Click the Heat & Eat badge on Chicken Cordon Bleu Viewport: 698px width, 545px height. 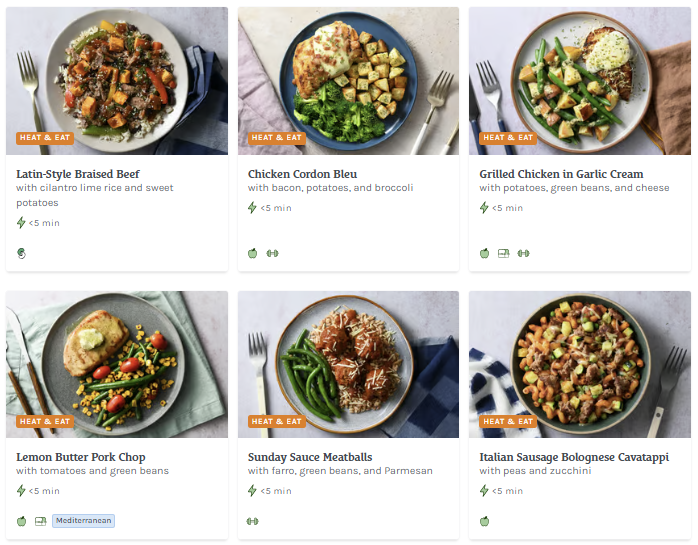[277, 138]
